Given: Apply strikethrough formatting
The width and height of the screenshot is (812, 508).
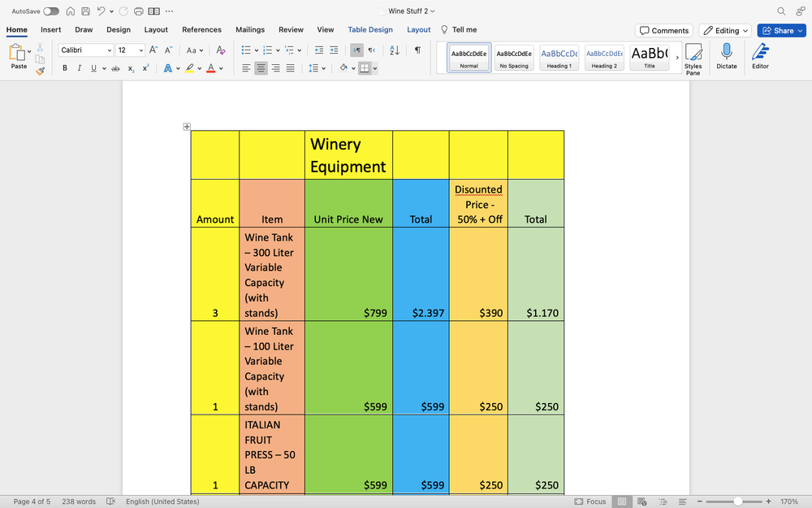Looking at the screenshot, I should click(116, 68).
